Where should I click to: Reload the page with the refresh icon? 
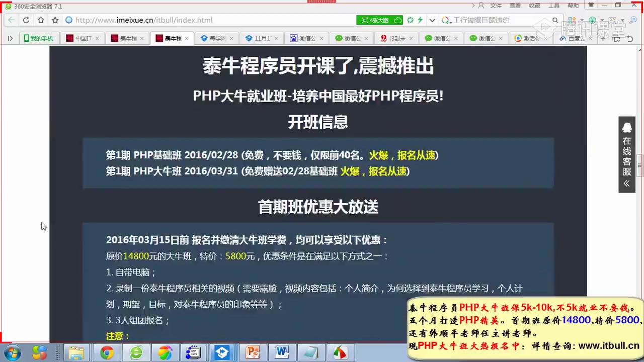(26, 20)
